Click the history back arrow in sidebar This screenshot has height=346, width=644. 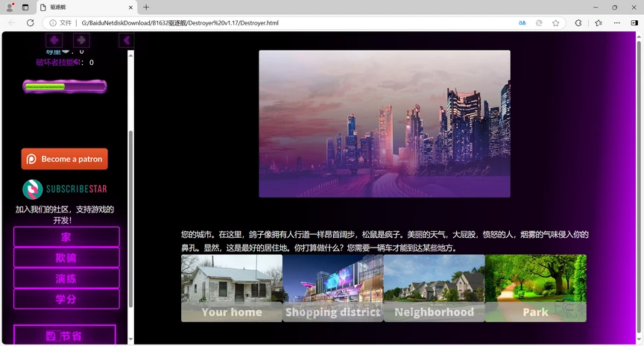pyautogui.click(x=54, y=40)
